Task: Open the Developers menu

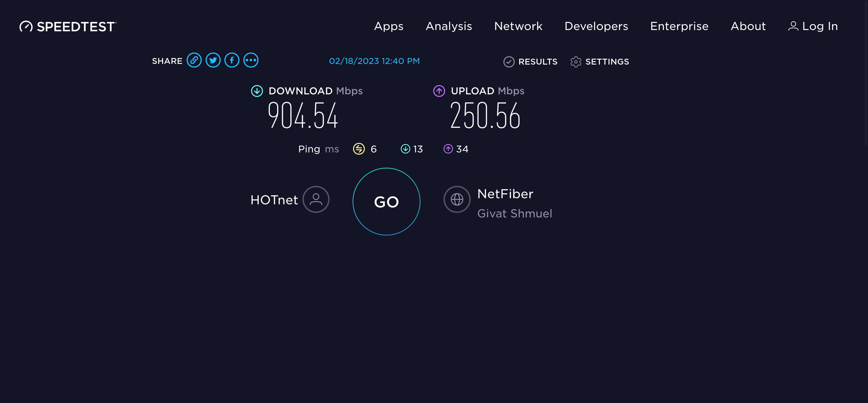Action: (x=596, y=26)
